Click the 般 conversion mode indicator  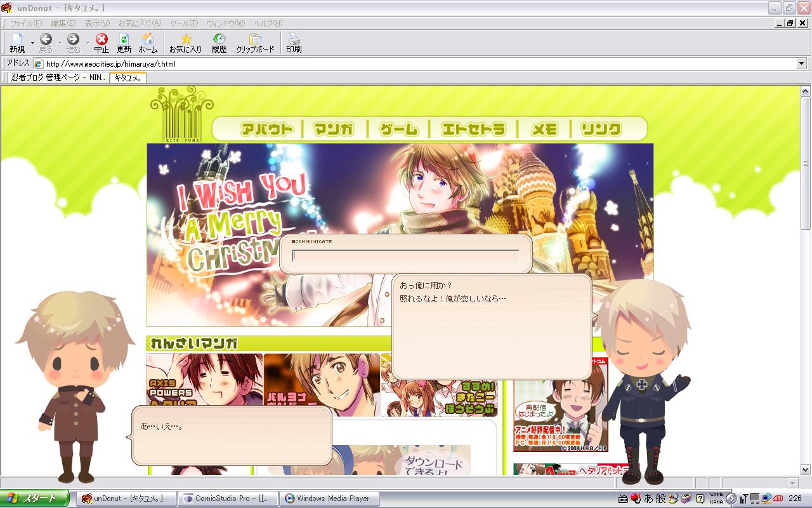(x=660, y=498)
